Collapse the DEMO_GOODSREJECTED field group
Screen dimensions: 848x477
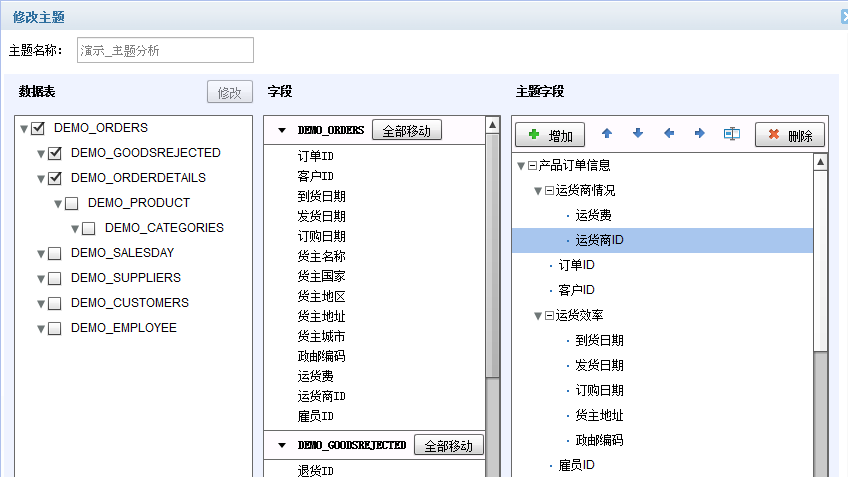tap(282, 445)
